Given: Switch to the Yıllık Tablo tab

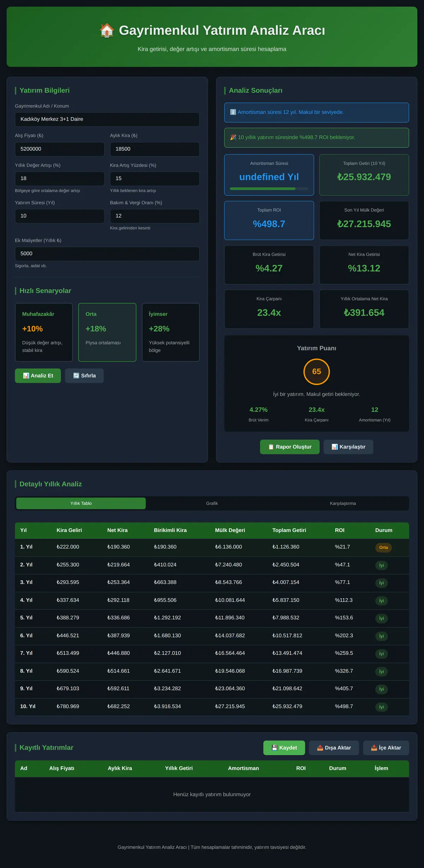Looking at the screenshot, I should [81, 503].
